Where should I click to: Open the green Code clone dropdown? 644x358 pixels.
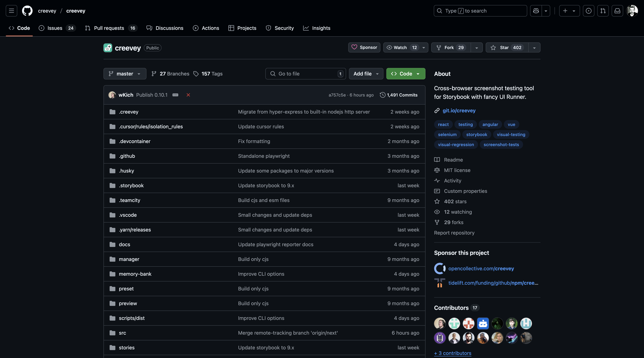[406, 74]
